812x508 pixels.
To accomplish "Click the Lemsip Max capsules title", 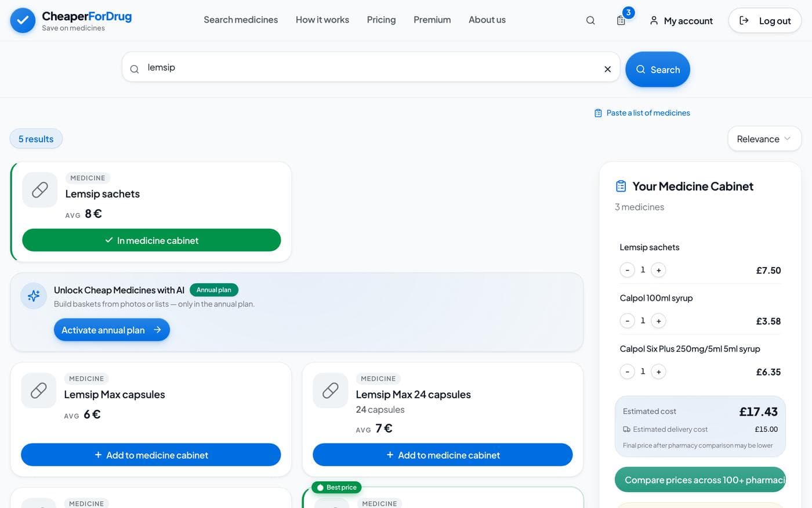I will pyautogui.click(x=114, y=394).
